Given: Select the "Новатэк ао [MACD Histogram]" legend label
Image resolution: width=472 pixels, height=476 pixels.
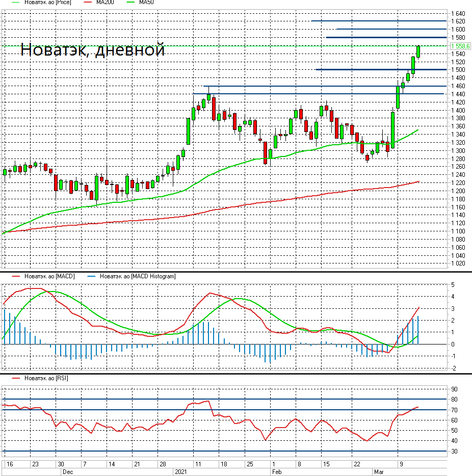Looking at the screenshot, I should click(138, 276).
